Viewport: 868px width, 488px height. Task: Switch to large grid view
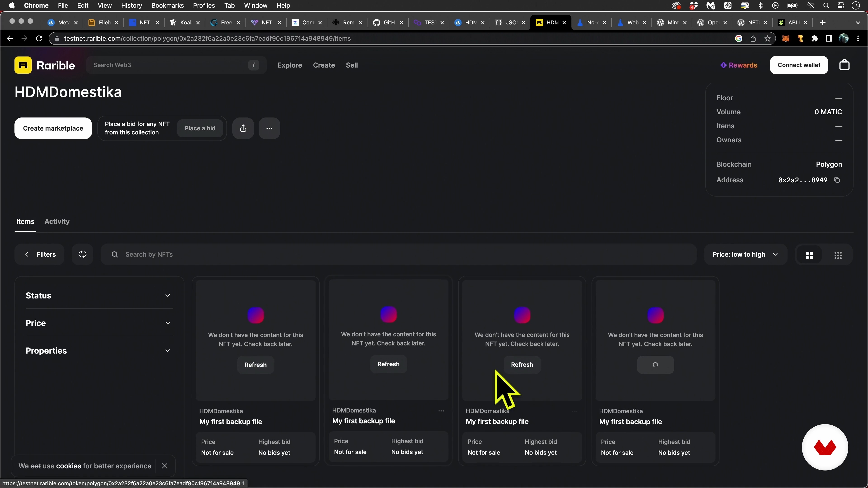(x=809, y=255)
